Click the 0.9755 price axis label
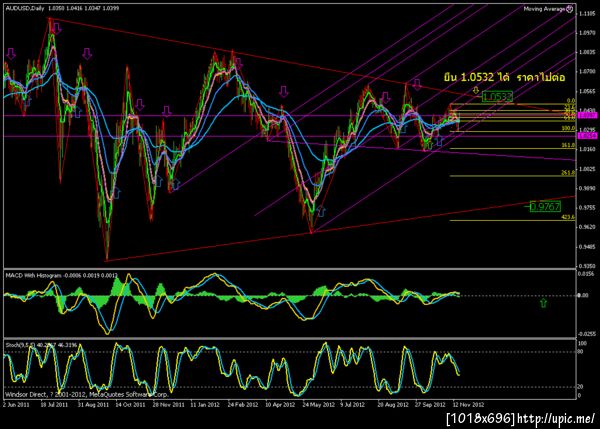 click(x=587, y=208)
